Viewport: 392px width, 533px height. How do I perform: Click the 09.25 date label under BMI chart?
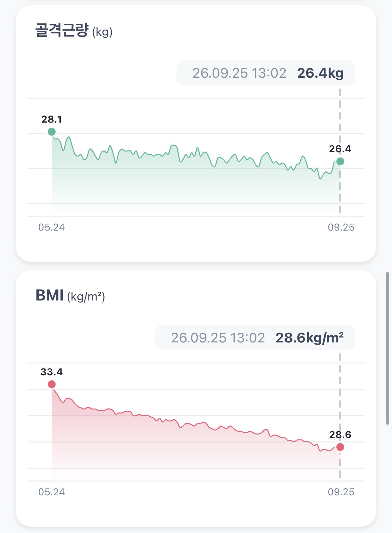[341, 492]
